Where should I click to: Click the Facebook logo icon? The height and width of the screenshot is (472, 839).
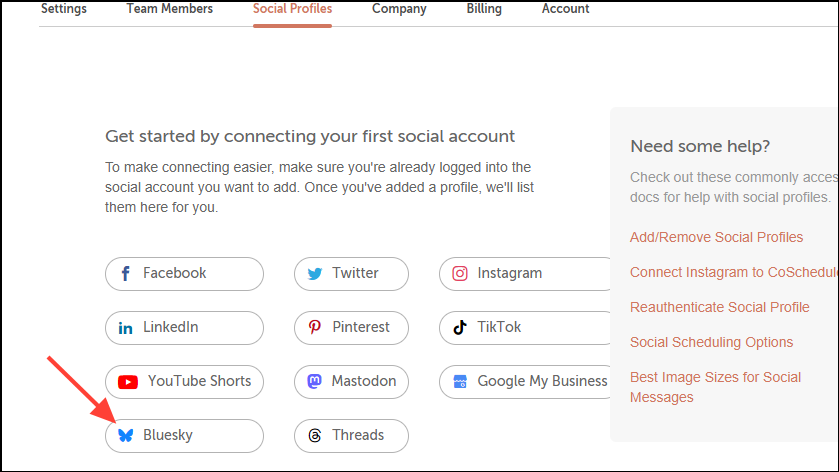125,274
